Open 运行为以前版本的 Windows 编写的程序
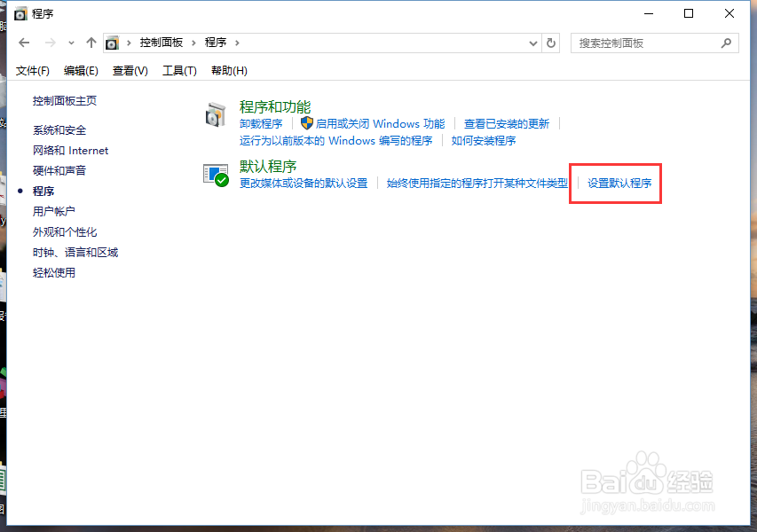The width and height of the screenshot is (757, 532). click(335, 141)
